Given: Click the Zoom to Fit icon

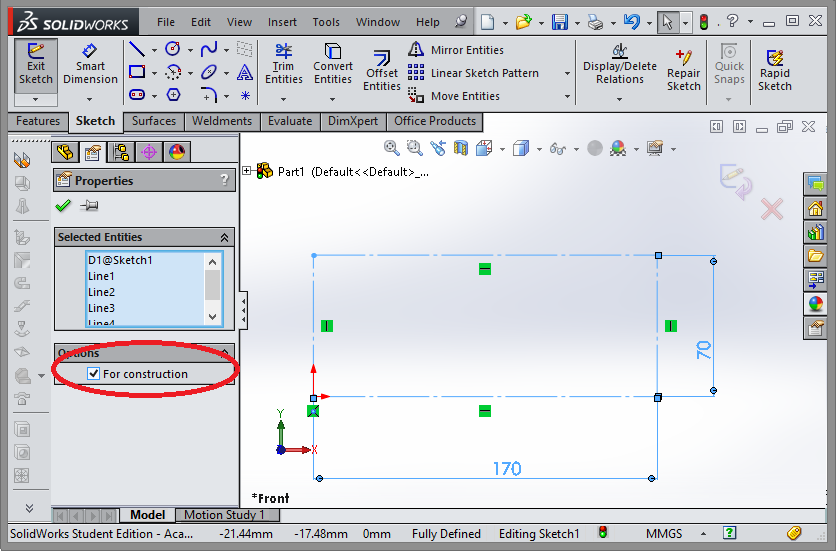Looking at the screenshot, I should [391, 148].
